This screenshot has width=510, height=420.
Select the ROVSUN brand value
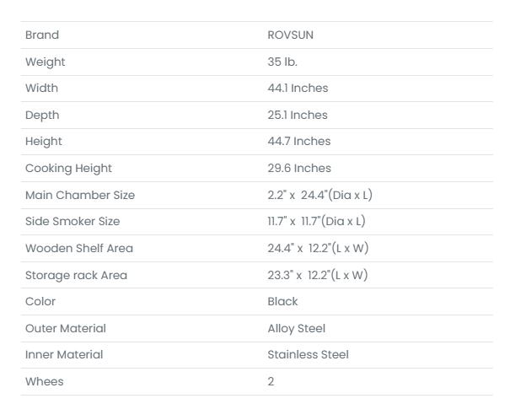coord(290,35)
